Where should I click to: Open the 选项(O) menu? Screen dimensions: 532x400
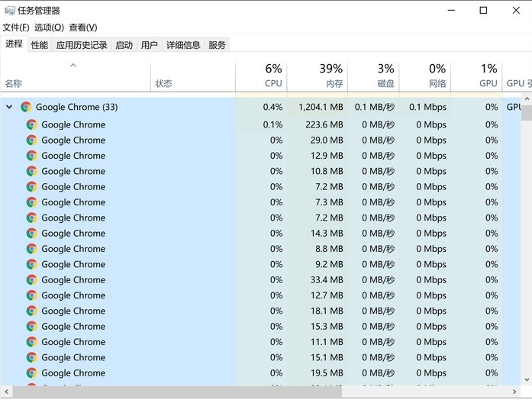coord(49,27)
